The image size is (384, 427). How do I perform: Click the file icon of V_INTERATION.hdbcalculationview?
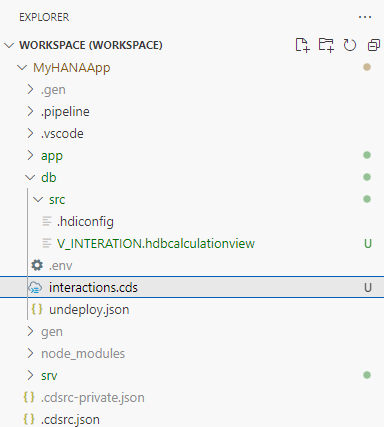[47, 243]
